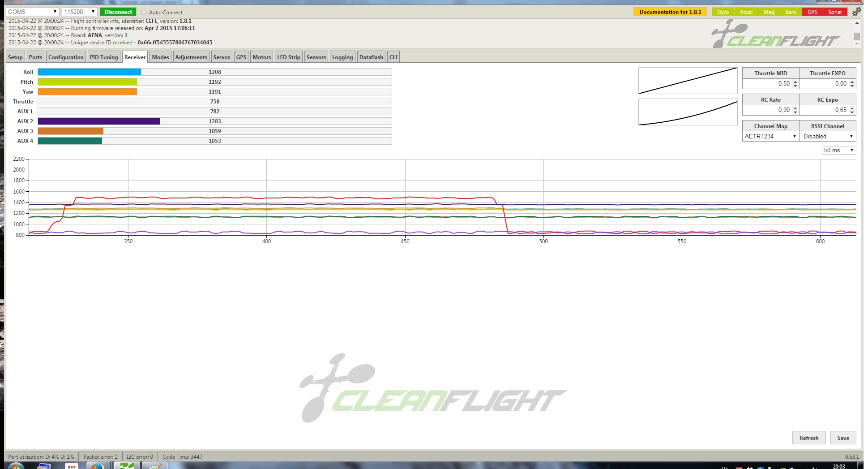Open the Motors tab
868x469 pixels.
click(262, 57)
